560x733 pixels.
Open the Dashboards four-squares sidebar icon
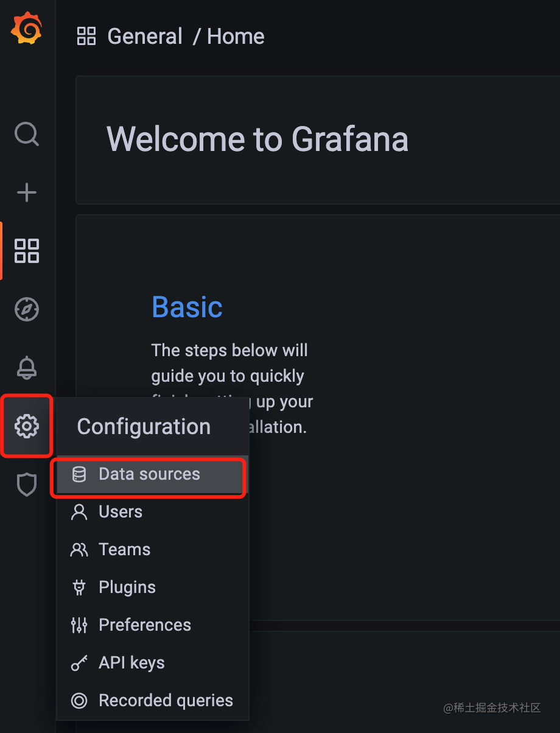click(27, 251)
